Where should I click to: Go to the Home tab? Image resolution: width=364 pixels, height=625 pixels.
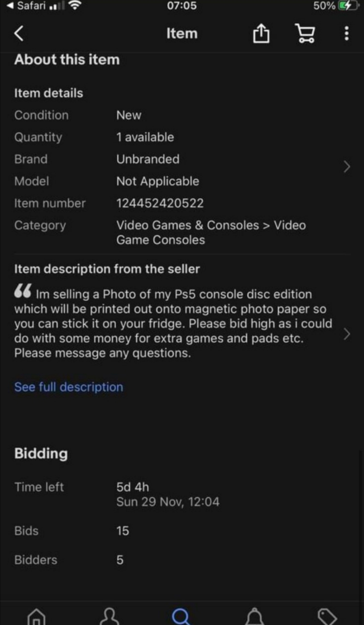tap(36, 616)
